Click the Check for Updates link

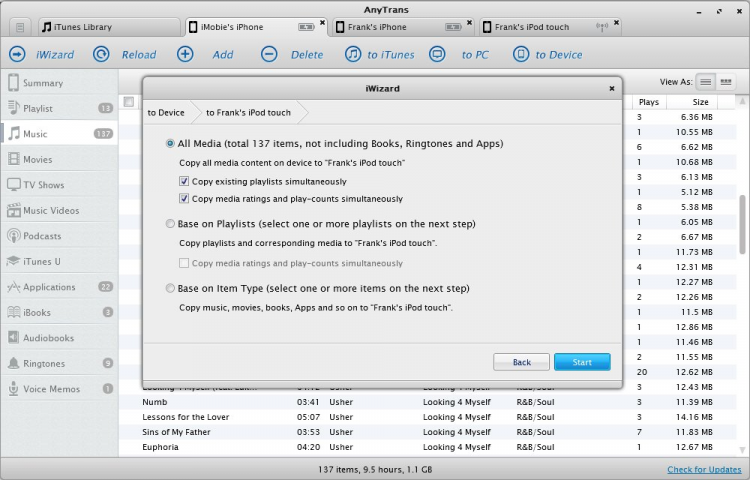[x=704, y=469]
